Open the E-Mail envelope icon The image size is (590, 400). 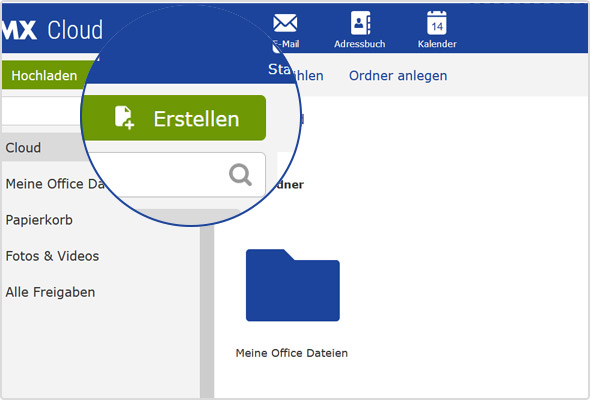285,23
